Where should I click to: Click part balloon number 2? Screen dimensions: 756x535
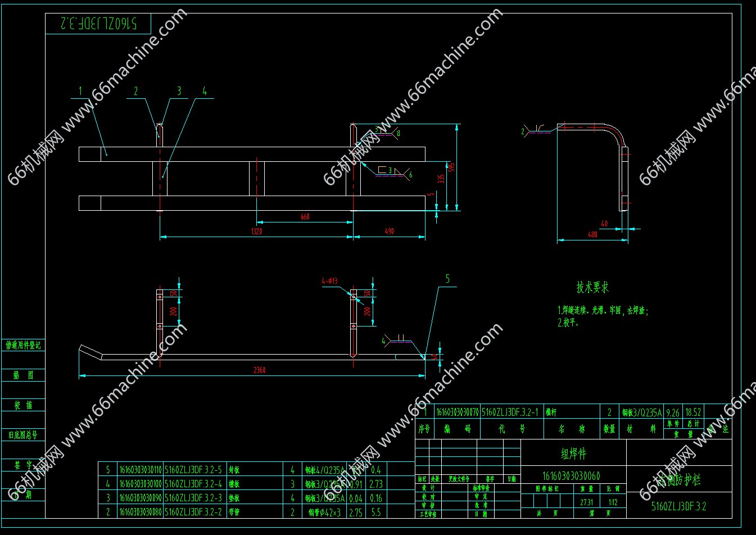coord(135,92)
